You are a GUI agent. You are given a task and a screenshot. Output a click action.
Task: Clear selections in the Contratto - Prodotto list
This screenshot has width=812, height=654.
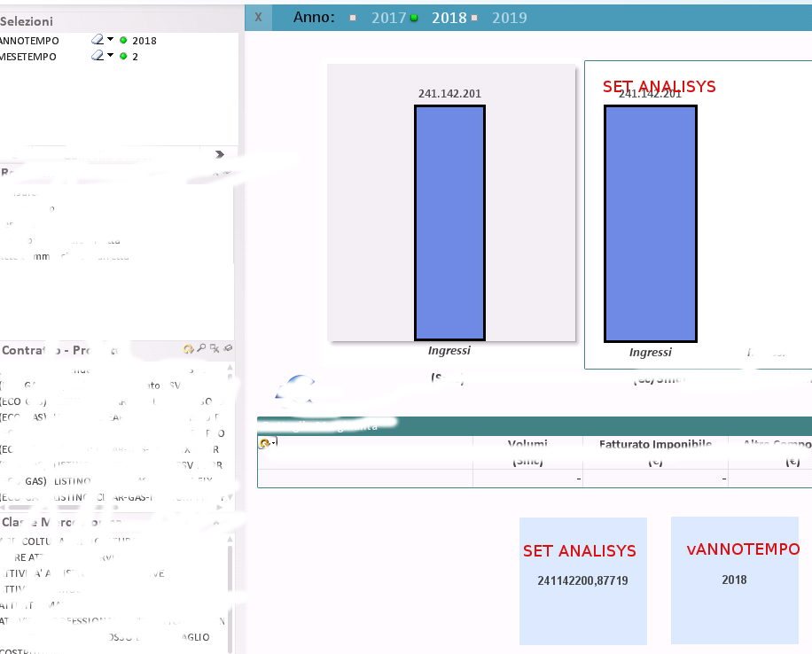point(228,348)
